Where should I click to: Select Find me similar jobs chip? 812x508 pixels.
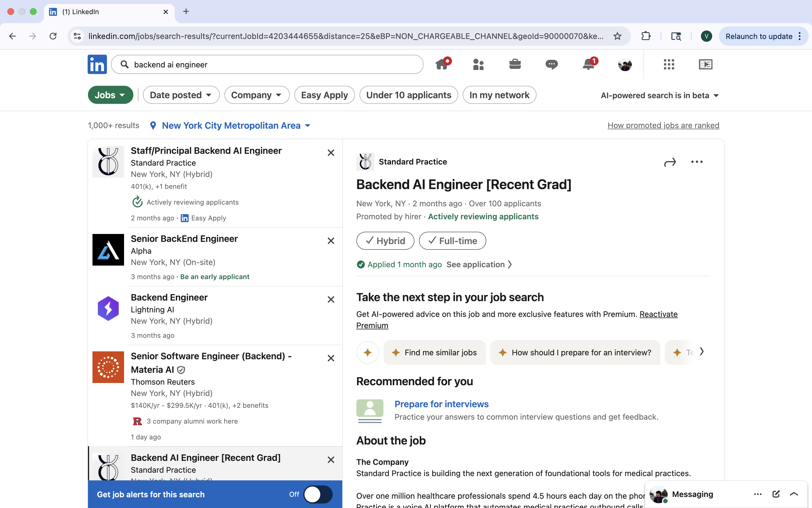(x=434, y=352)
